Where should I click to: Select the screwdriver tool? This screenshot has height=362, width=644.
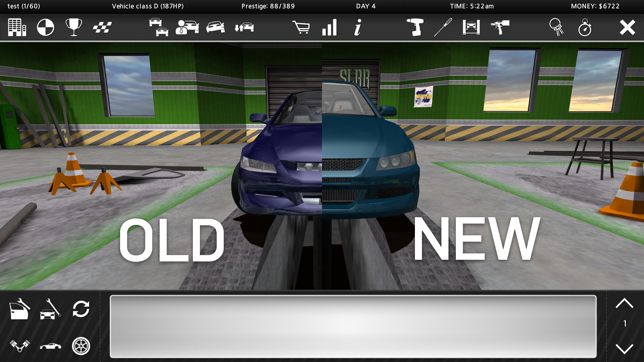pos(443,27)
